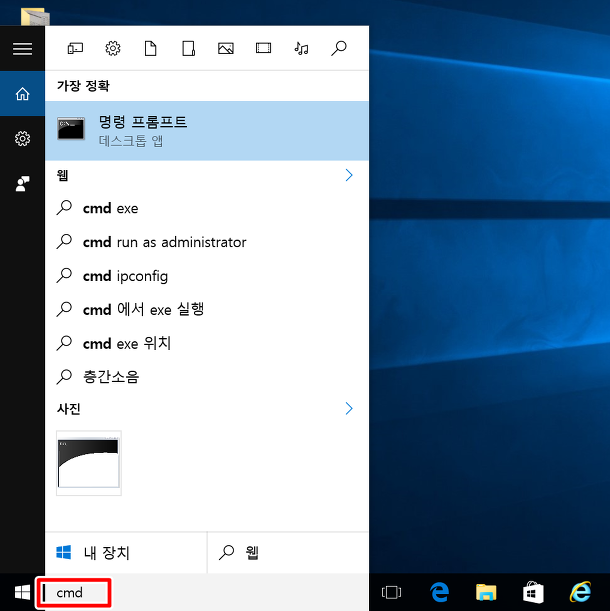
Task: Open Task View on taskbar
Action: 391,592
